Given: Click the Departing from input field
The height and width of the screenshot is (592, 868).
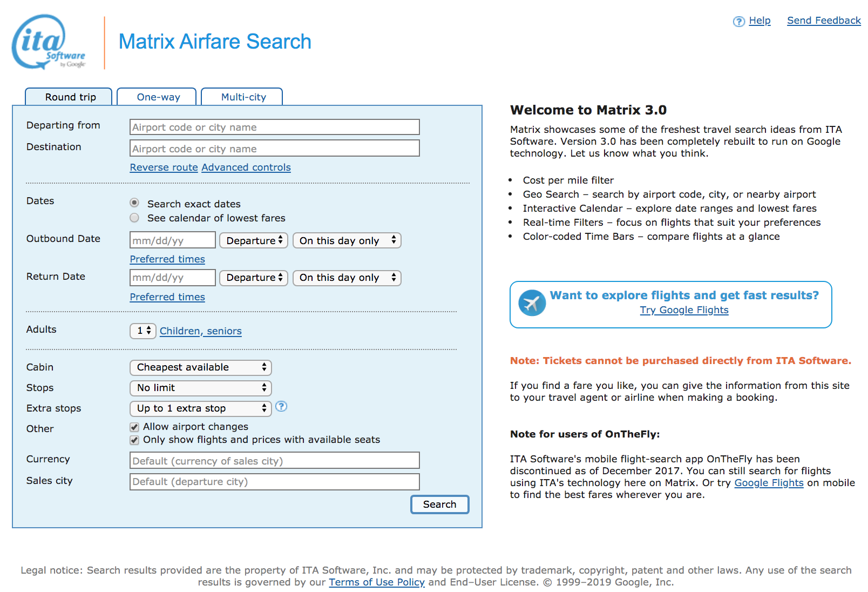Looking at the screenshot, I should click(275, 127).
